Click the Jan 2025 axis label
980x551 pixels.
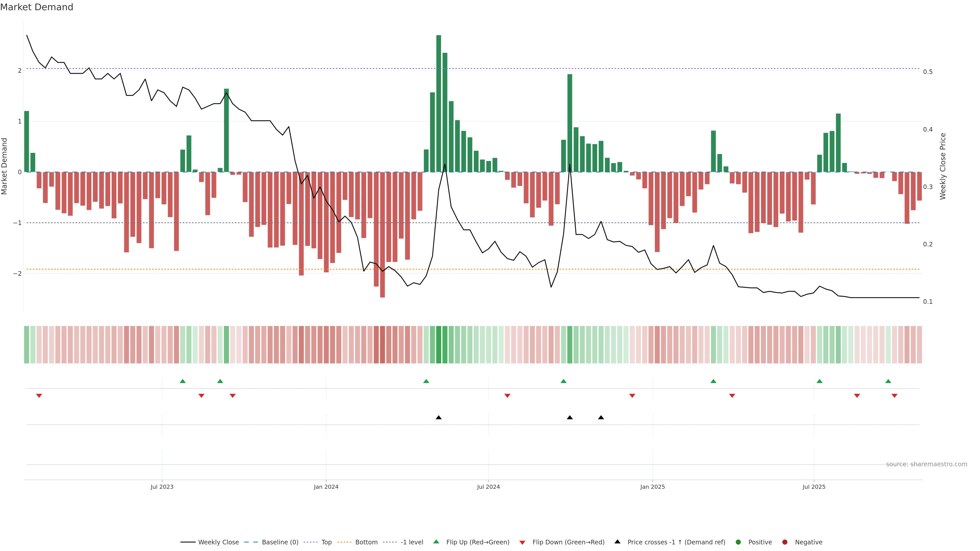[653, 487]
